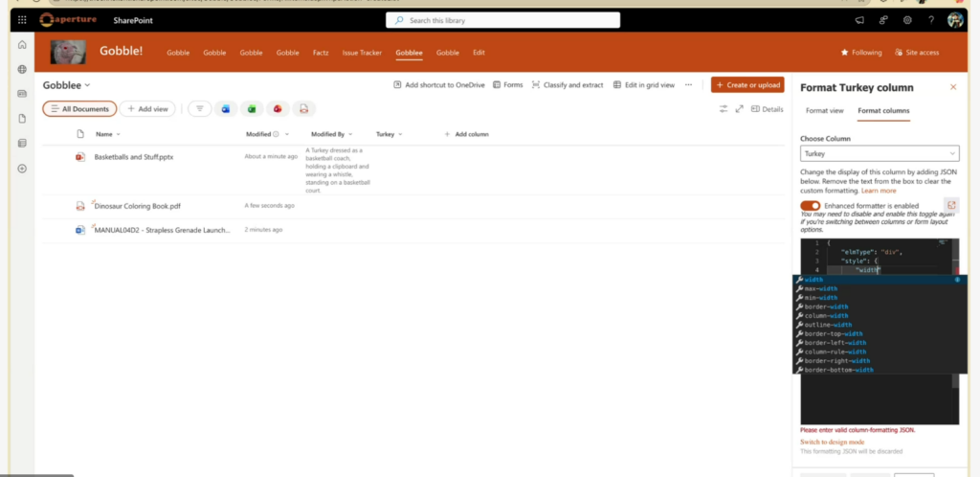Click the Add view button
The image size is (980, 477).
(147, 109)
